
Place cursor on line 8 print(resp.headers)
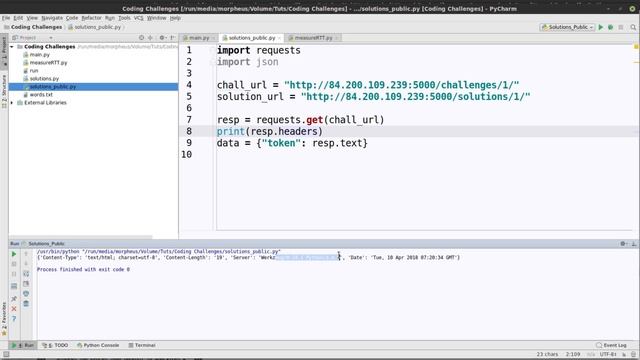point(269,131)
